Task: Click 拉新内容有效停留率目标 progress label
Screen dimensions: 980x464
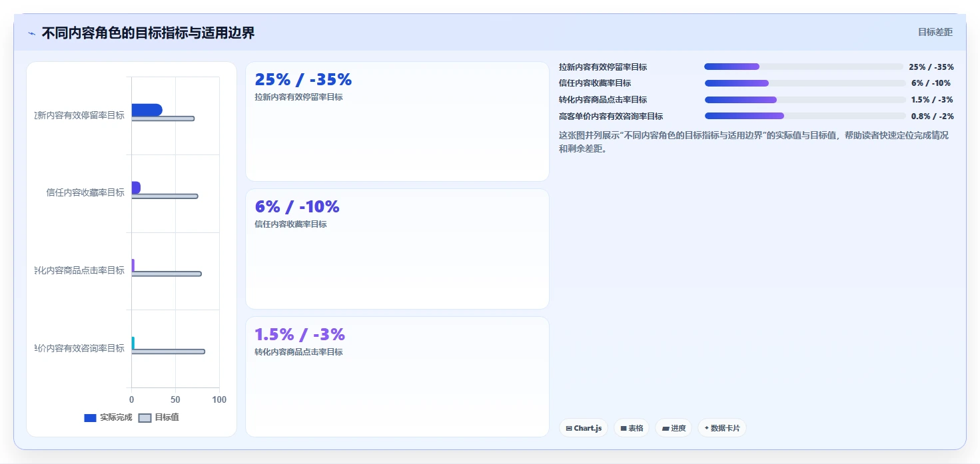Action: [603, 67]
